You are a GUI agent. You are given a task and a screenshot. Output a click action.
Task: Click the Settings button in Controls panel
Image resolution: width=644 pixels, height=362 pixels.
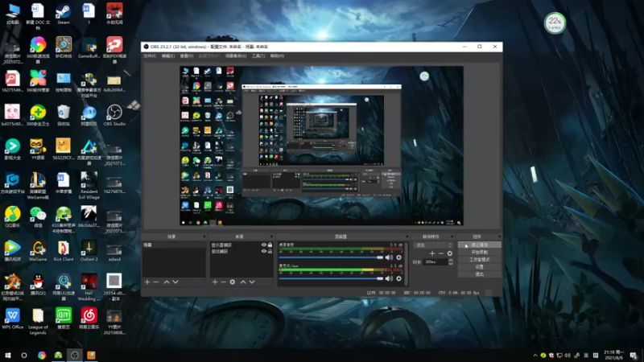point(479,267)
